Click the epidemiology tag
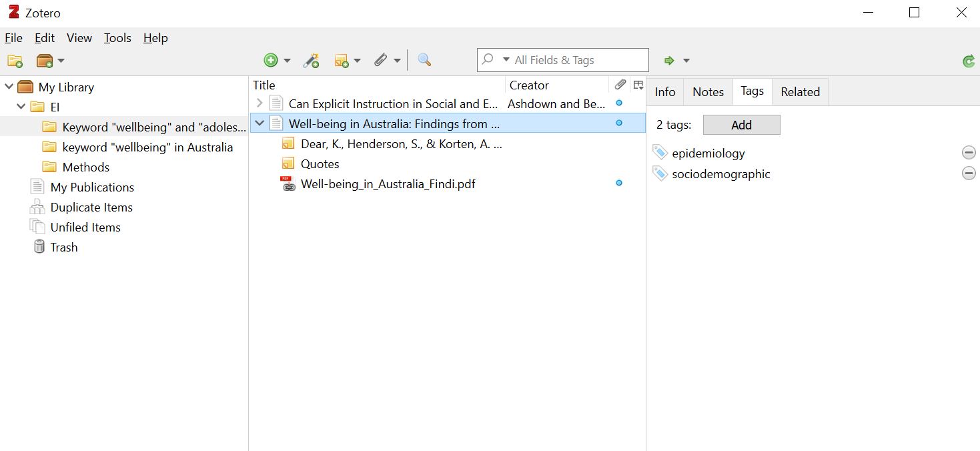The width and height of the screenshot is (980, 451). (x=708, y=153)
